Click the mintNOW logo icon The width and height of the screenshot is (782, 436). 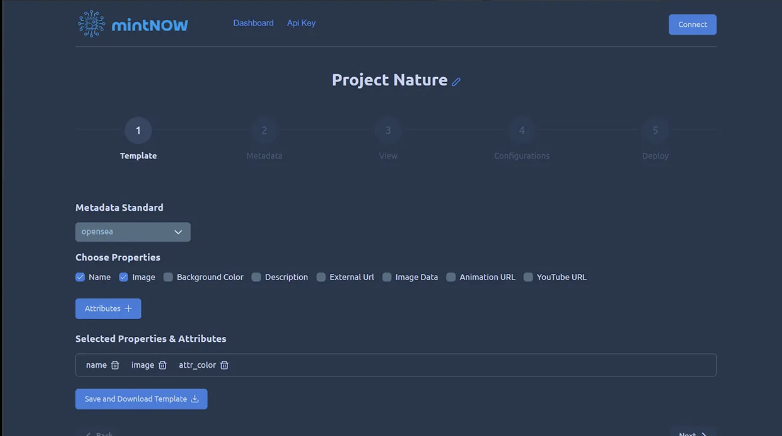pyautogui.click(x=91, y=24)
